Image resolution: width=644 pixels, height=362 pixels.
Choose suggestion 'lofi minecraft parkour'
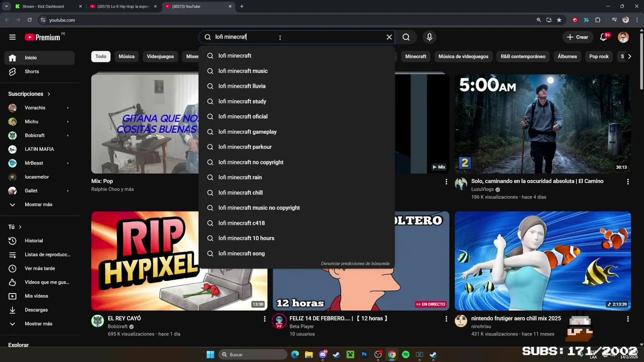click(x=297, y=147)
